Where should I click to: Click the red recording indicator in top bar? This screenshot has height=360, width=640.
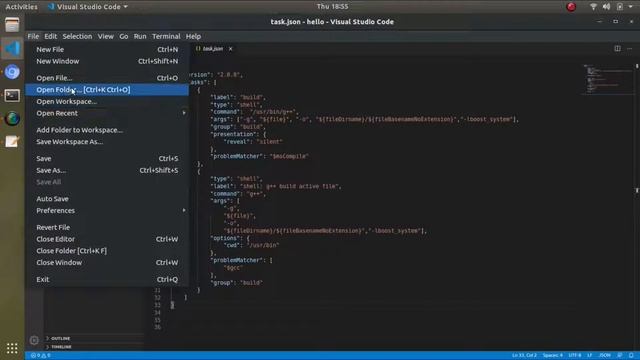[x=571, y=7]
